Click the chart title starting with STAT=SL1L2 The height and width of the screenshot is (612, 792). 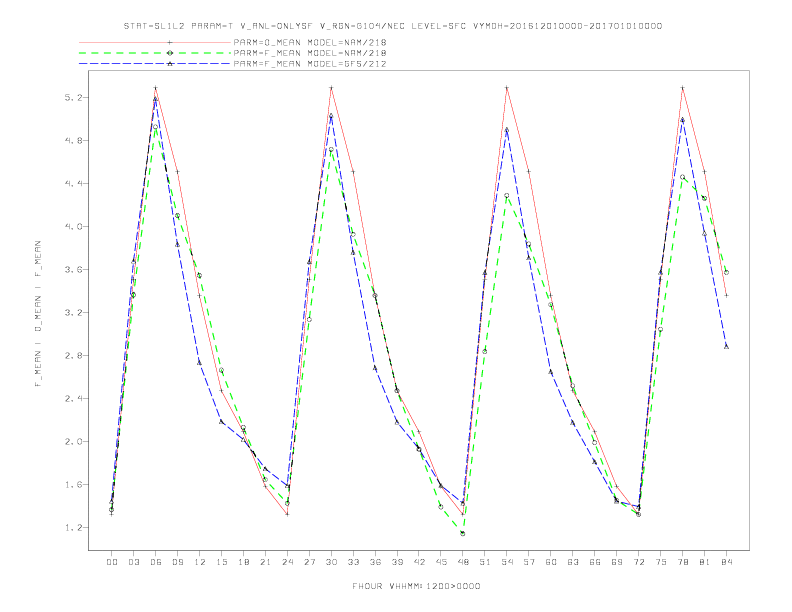pos(392,26)
